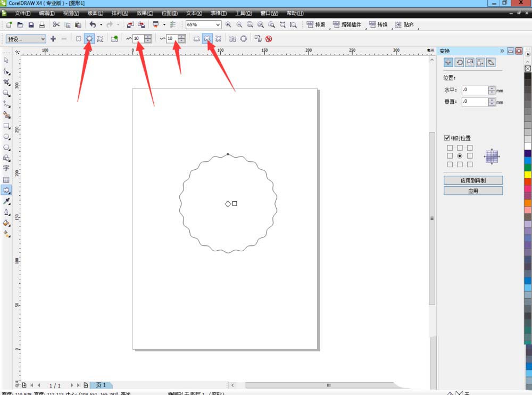
Task: Select the Rectangle tool
Action: point(6,126)
